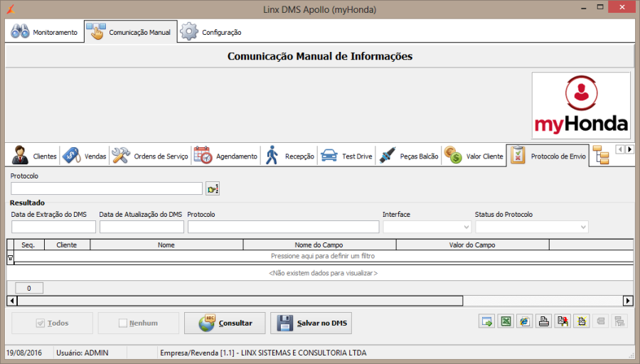Click the printer icon
640x364 pixels.
point(544,321)
